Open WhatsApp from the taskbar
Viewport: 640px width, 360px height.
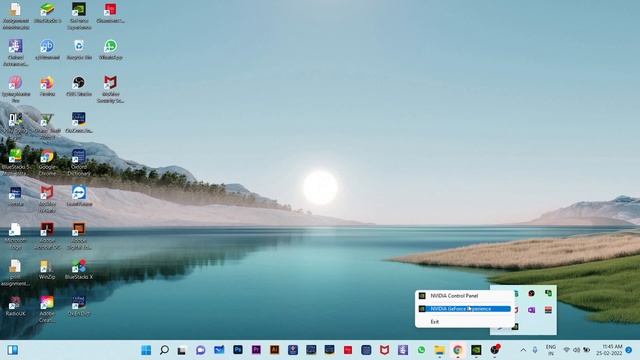421,350
